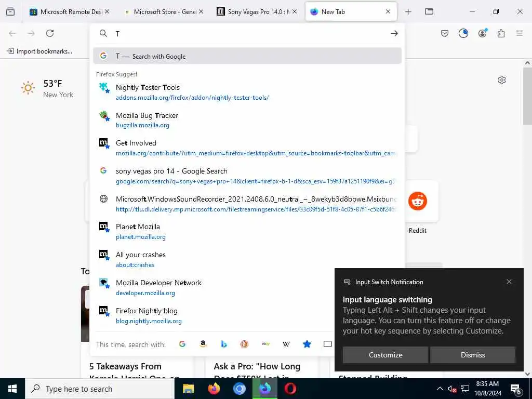Viewport: 532px width, 399px height.
Task: Close the Sony Vegas Pro tab
Action: 295,11
